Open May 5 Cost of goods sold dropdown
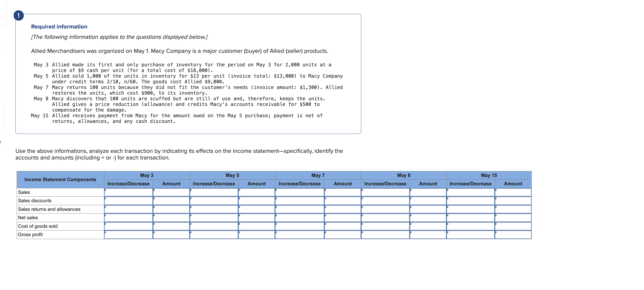The height and width of the screenshot is (290, 644). pyautogui.click(x=214, y=226)
